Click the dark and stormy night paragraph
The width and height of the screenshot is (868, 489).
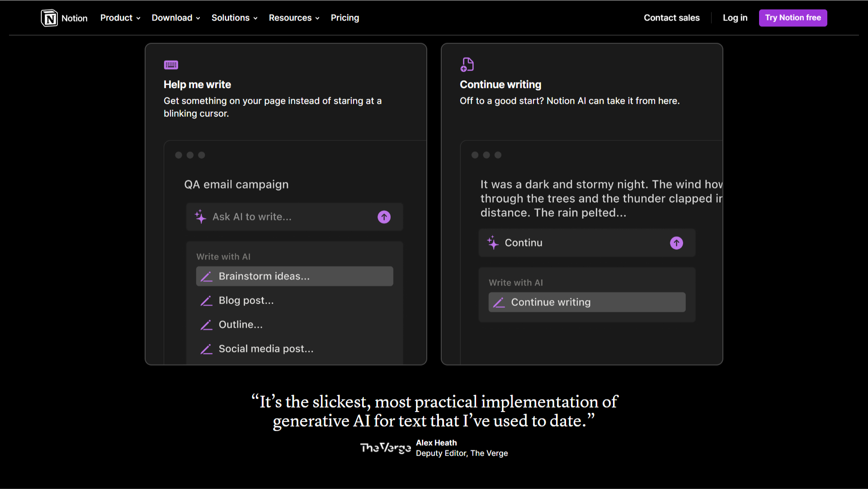pyautogui.click(x=601, y=199)
